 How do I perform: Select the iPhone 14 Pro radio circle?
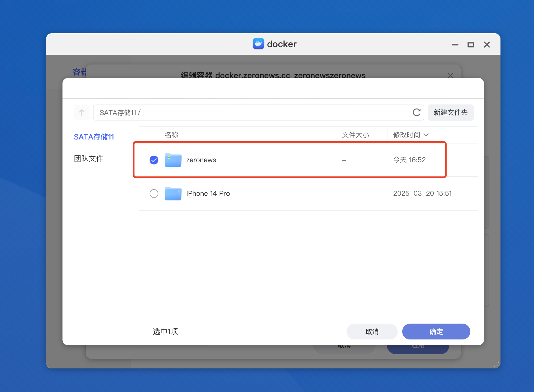[x=154, y=193]
